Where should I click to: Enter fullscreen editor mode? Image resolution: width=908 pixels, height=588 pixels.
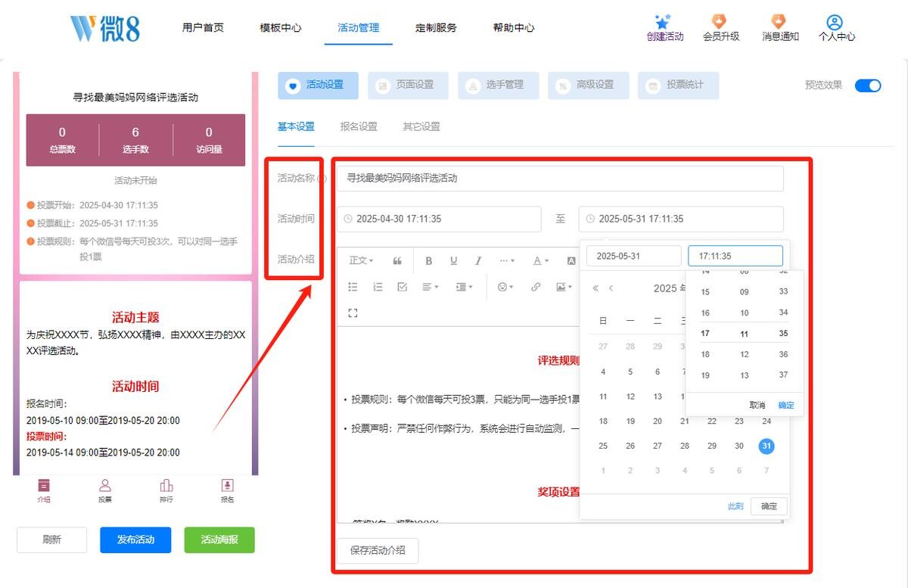coord(353,313)
